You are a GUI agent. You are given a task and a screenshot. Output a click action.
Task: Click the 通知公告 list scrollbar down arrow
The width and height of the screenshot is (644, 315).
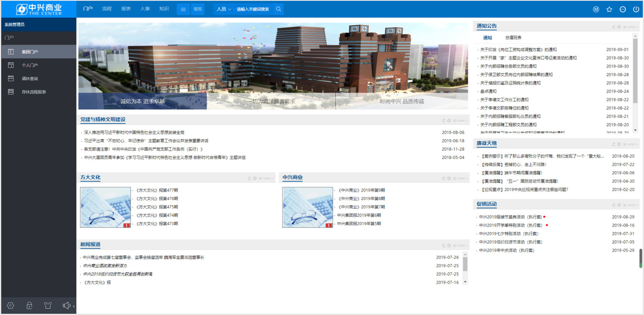pyautogui.click(x=636, y=130)
